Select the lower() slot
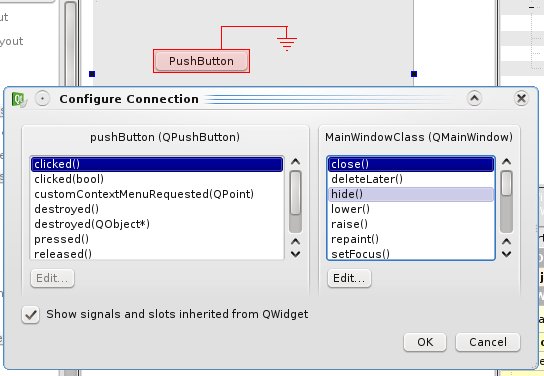The width and height of the screenshot is (544, 376). pos(411,209)
